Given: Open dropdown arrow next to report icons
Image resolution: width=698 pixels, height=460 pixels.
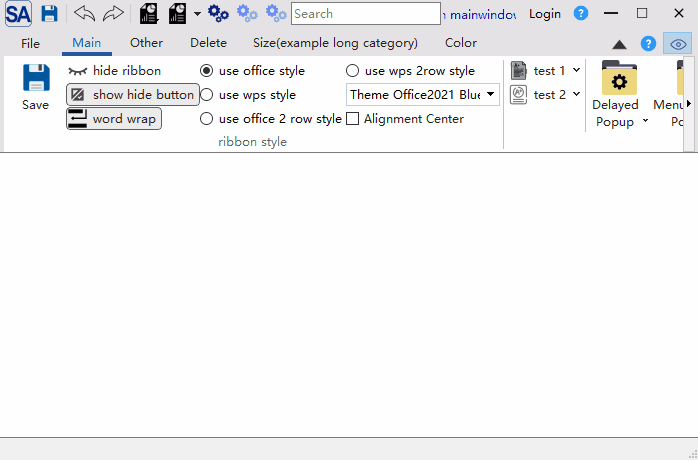Looking at the screenshot, I should pyautogui.click(x=197, y=14).
